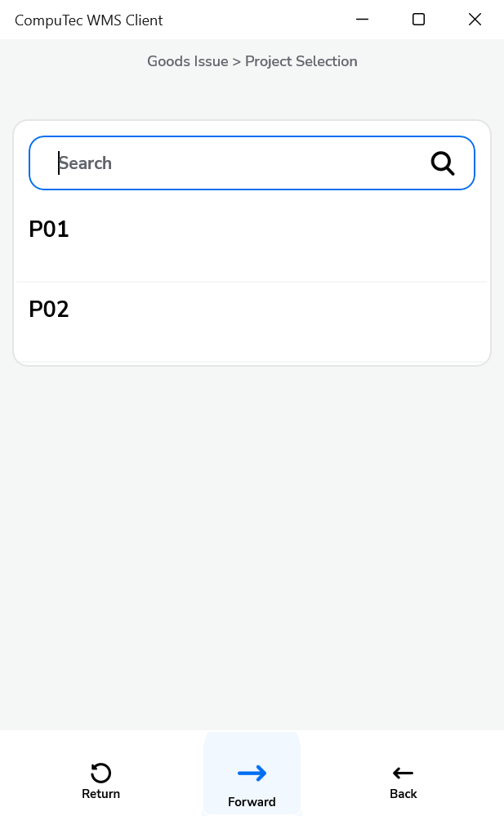Screen dimensions: 504x816
Task: Choose project P02 in the list
Action: [49, 310]
